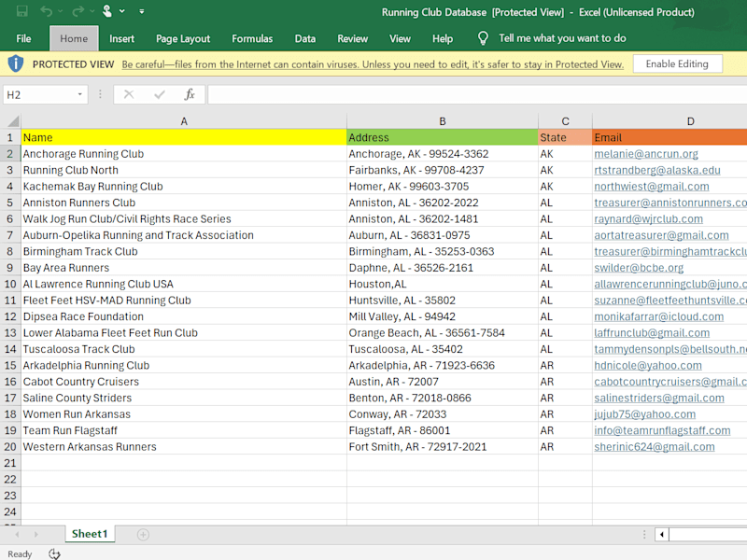
Task: Click the Protected View shield icon
Action: (x=16, y=63)
